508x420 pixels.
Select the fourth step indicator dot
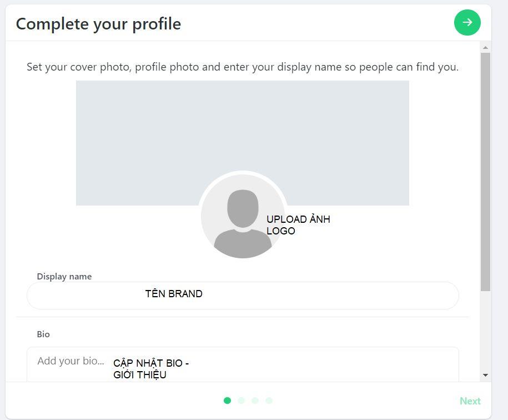pos(269,401)
